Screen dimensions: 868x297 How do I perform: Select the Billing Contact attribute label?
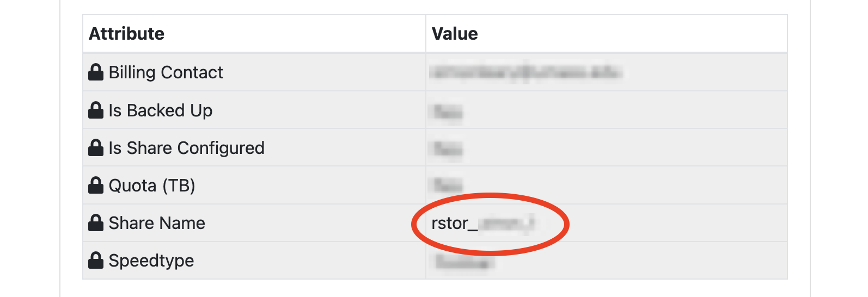[166, 72]
